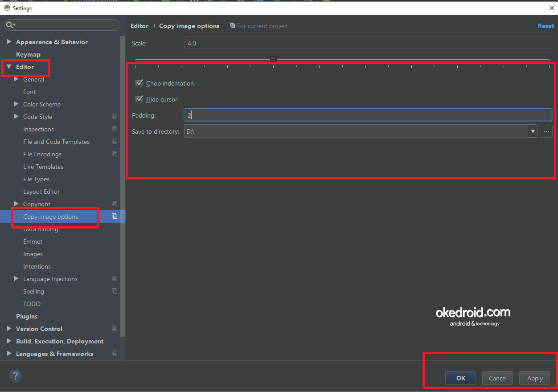Open the directory browse (...) button

(546, 131)
